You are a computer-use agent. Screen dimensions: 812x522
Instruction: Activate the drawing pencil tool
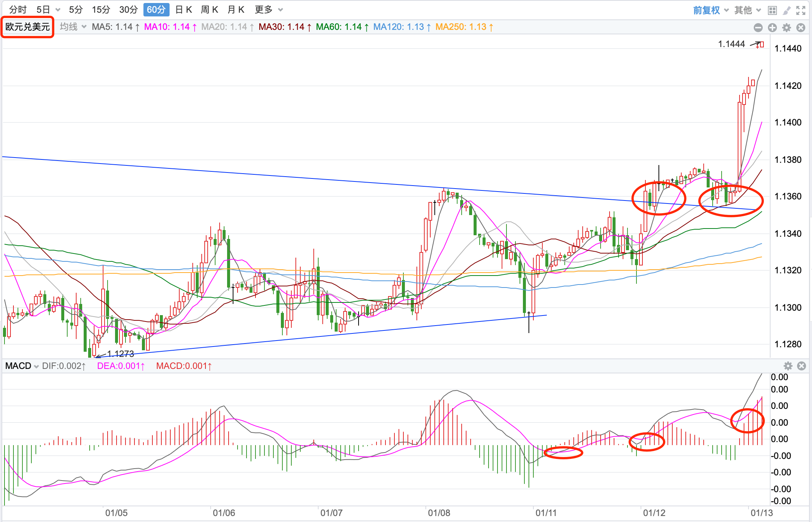(787, 10)
